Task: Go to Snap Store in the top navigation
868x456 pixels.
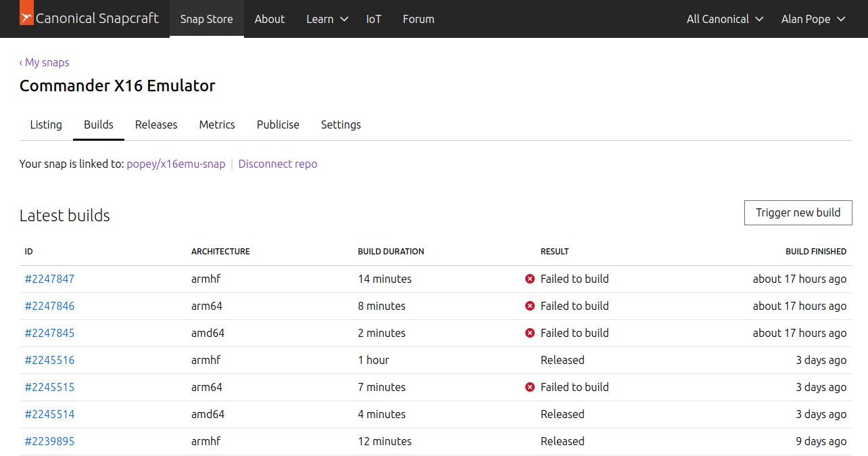Action: tap(207, 19)
